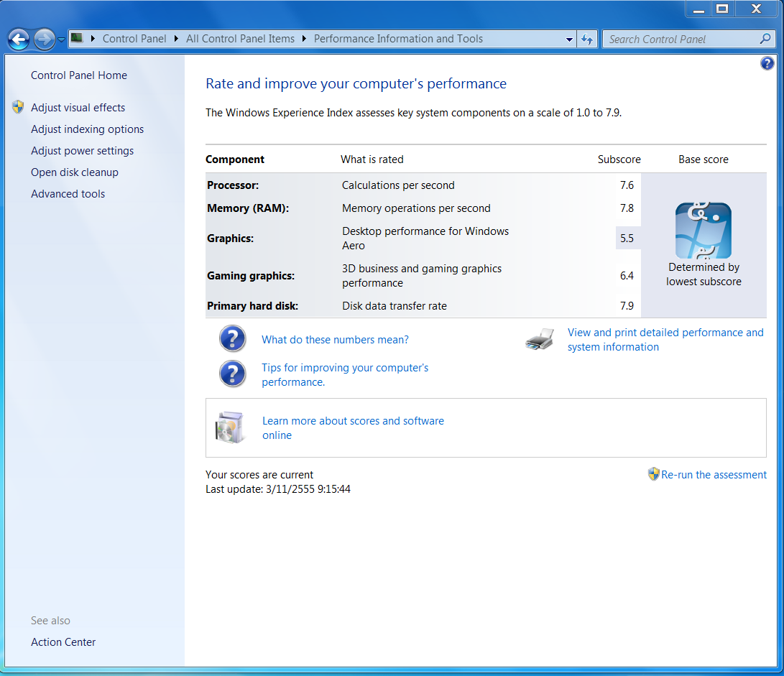Go to Control Panel Home

click(x=79, y=75)
